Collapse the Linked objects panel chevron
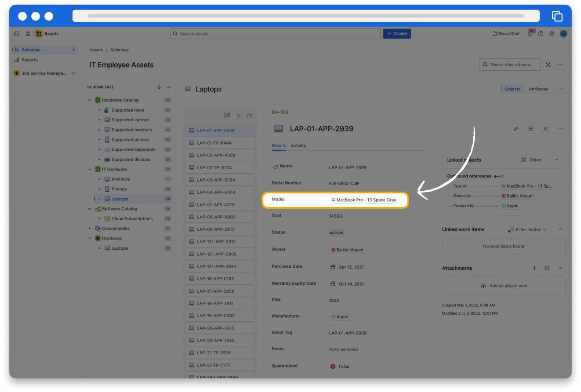Viewport: 581px width, 392px height. click(x=556, y=160)
